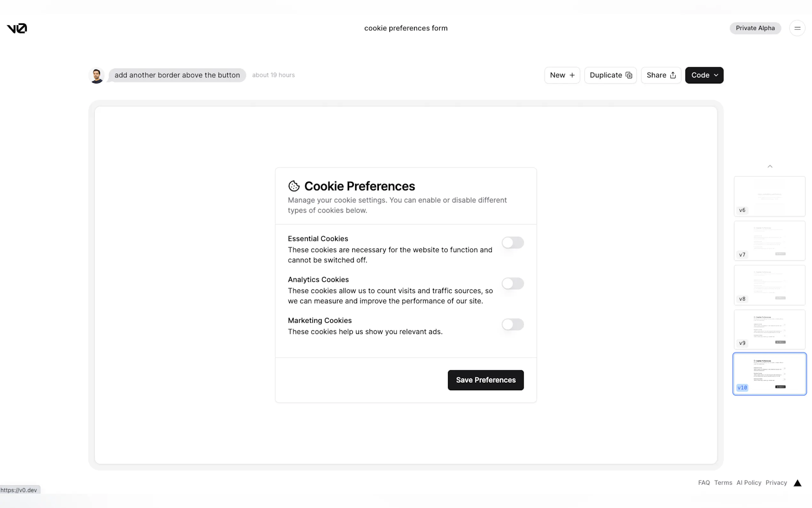Click the Private Alpha badge
812x508 pixels.
tap(755, 28)
